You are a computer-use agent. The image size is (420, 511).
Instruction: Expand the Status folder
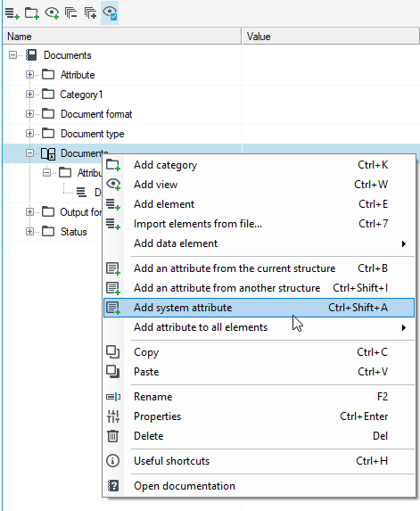click(29, 231)
